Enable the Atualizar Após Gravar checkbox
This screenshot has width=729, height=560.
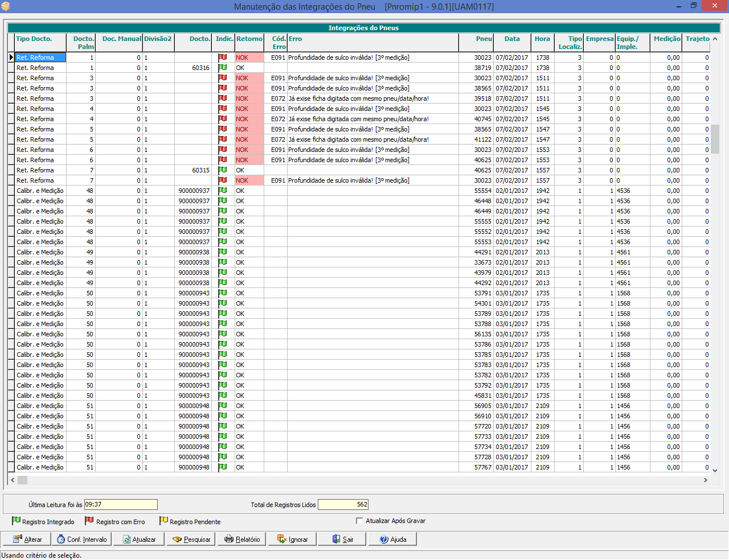pyautogui.click(x=359, y=520)
